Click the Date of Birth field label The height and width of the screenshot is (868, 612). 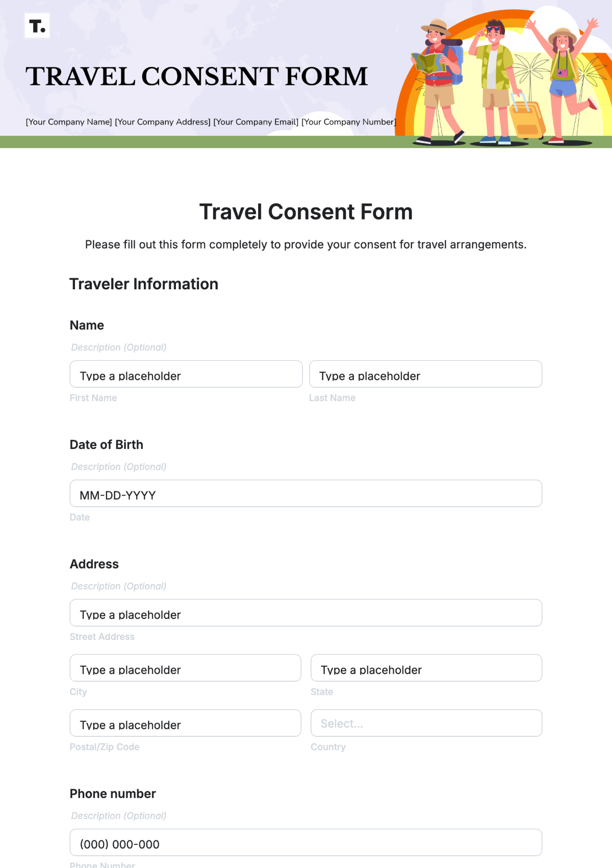point(106,444)
